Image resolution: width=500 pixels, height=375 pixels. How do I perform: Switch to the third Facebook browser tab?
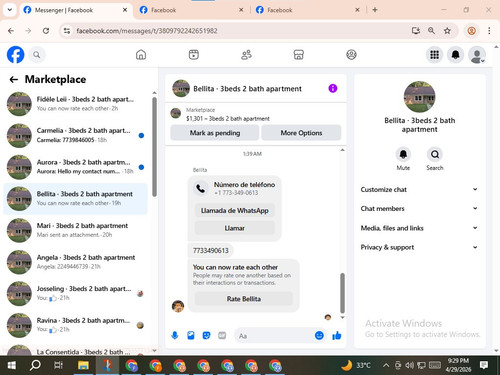point(307,10)
